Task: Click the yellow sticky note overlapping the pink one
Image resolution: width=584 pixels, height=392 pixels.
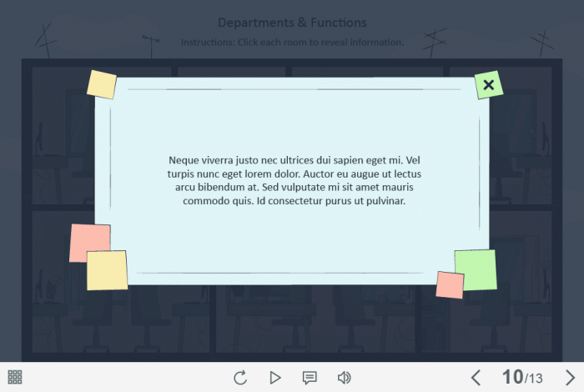Action: click(108, 270)
